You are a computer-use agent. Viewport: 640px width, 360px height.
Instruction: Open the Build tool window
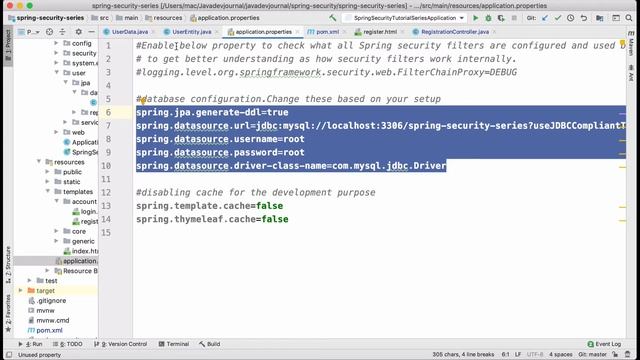[x=210, y=344]
